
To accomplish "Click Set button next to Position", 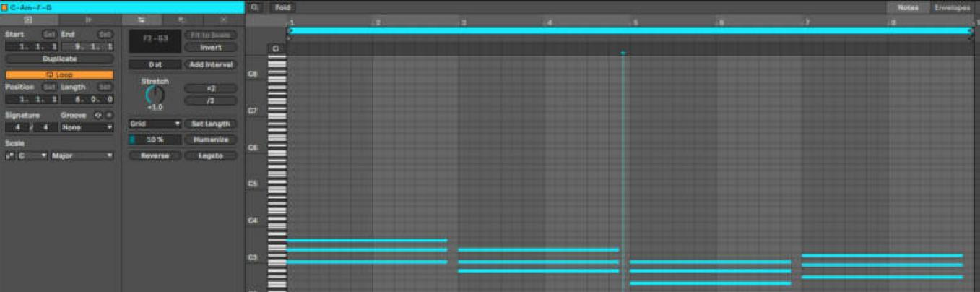I will [x=49, y=87].
